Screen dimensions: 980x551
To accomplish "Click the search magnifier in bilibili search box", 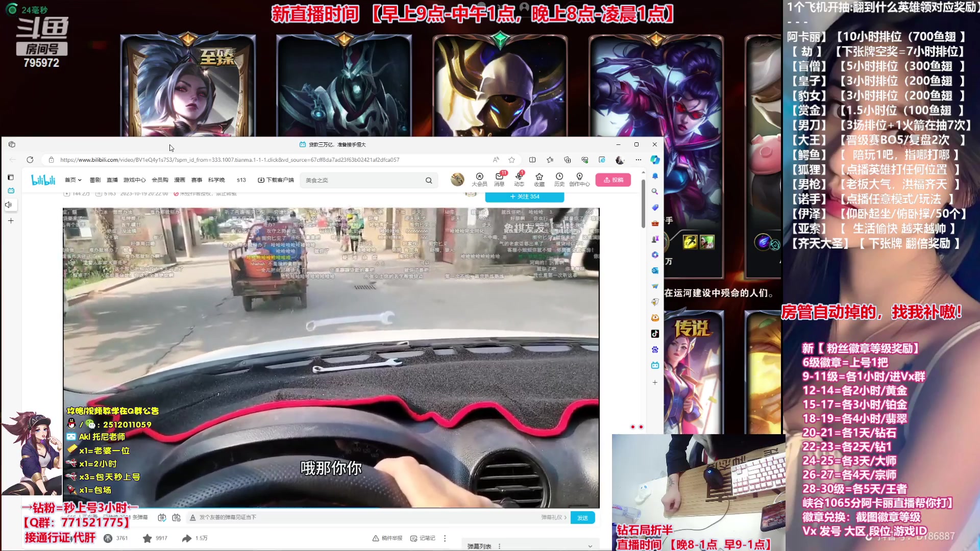I will click(x=429, y=180).
